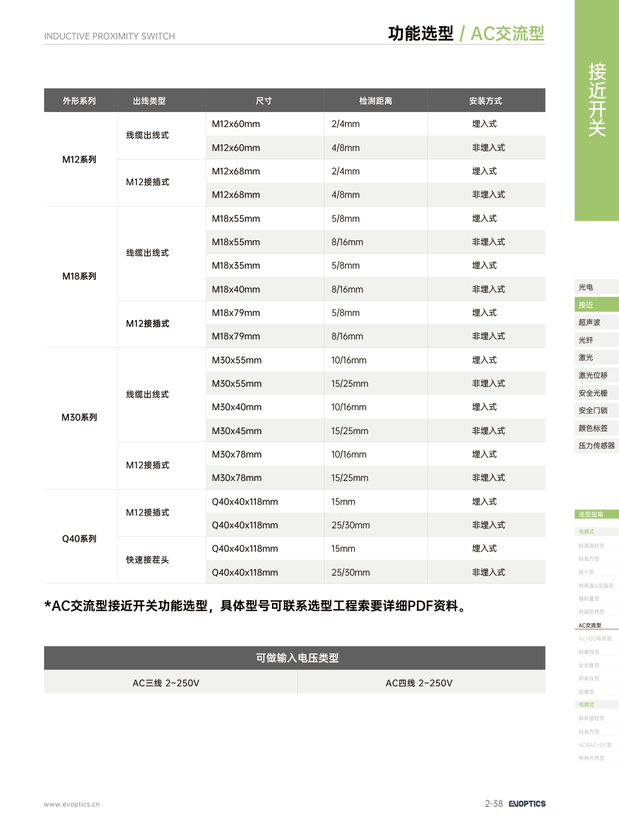The image size is (619, 840).
Task: Switch to the 激光 sidebar tab
Action: (596, 357)
